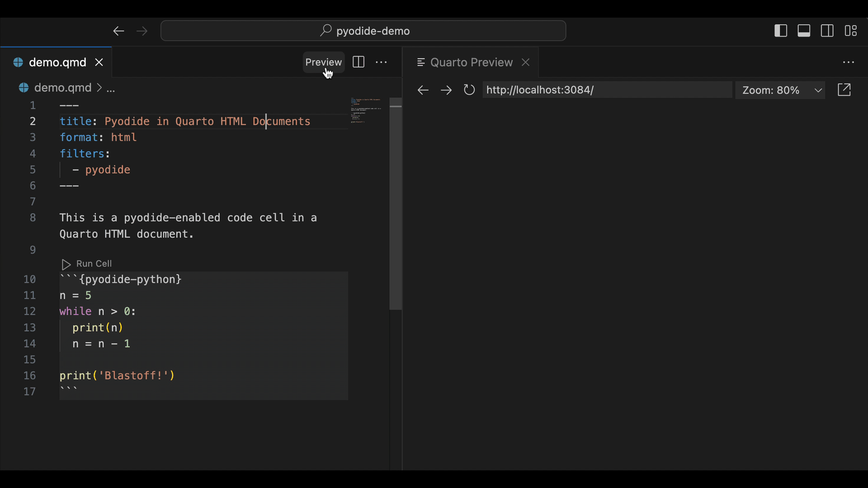Toggle the bottom panel visibility
868x488 pixels.
tap(804, 30)
